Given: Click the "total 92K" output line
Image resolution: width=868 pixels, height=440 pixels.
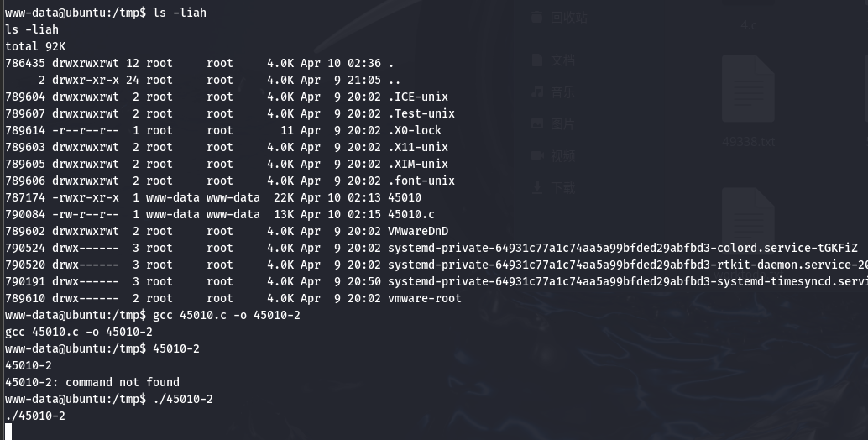Looking at the screenshot, I should [x=35, y=46].
